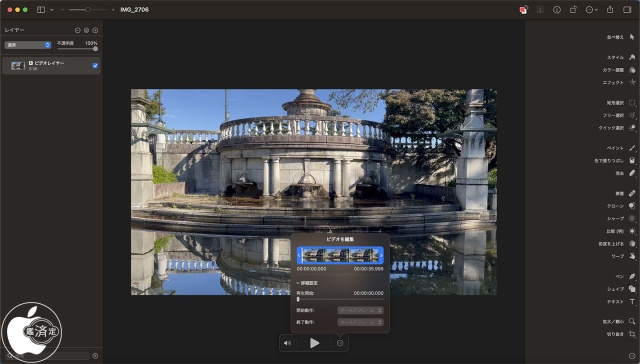This screenshot has height=364, width=640.
Task: Click the IMG_2706 document title
Action: (x=134, y=10)
